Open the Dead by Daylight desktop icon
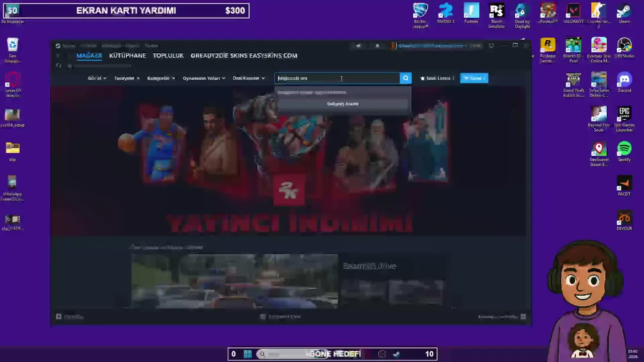Image resolution: width=644 pixels, height=362 pixels. pyautogui.click(x=522, y=15)
